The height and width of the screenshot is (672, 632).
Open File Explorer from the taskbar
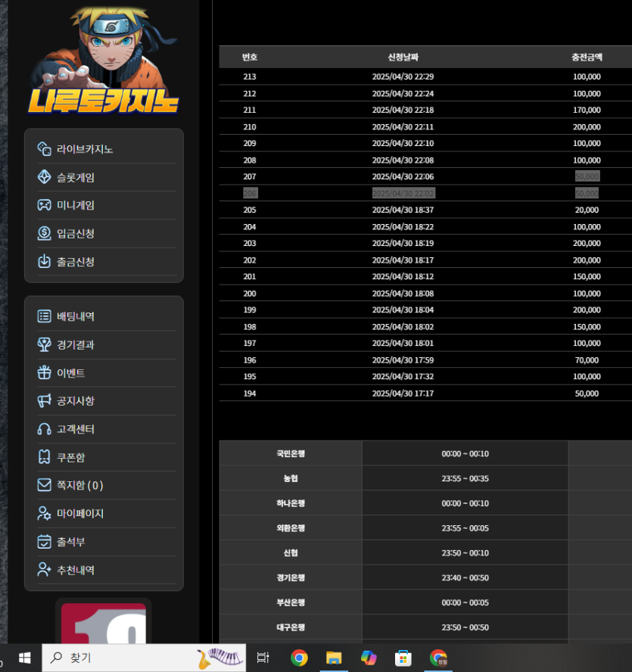pos(333,658)
